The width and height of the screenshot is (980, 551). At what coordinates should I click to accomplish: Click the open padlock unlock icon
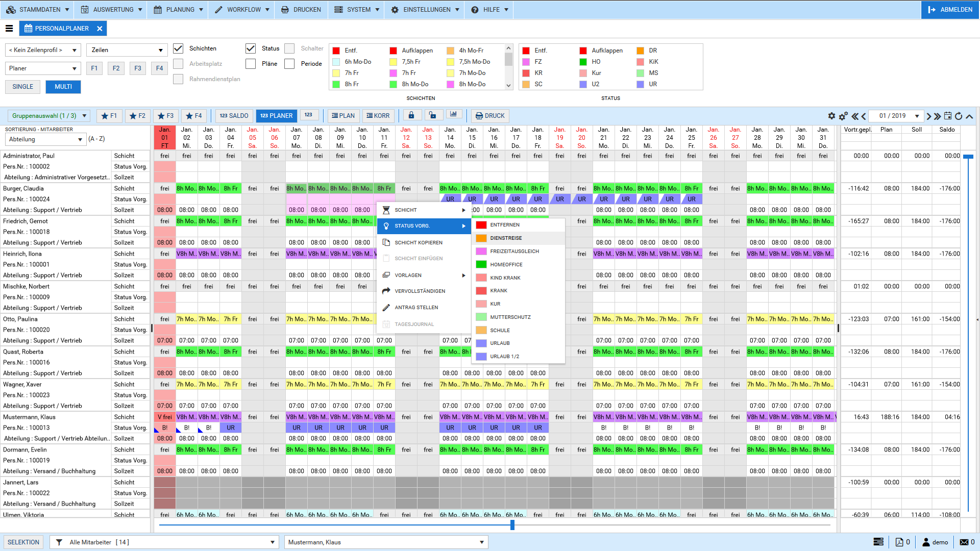tap(433, 115)
